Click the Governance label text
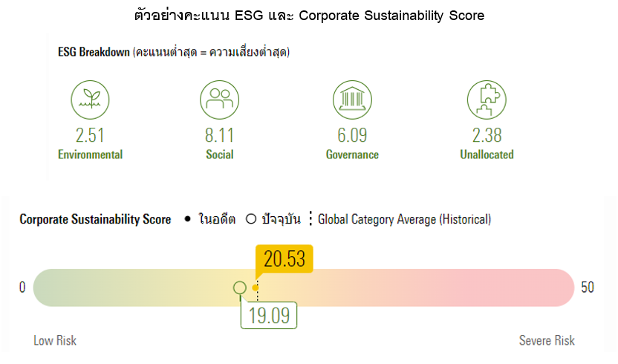 [352, 155]
